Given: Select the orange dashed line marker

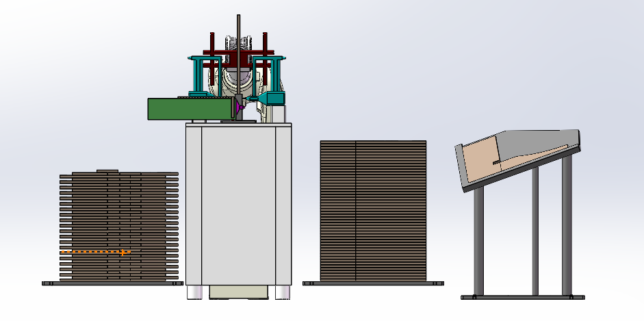Looking at the screenshot, I should click(95, 252).
